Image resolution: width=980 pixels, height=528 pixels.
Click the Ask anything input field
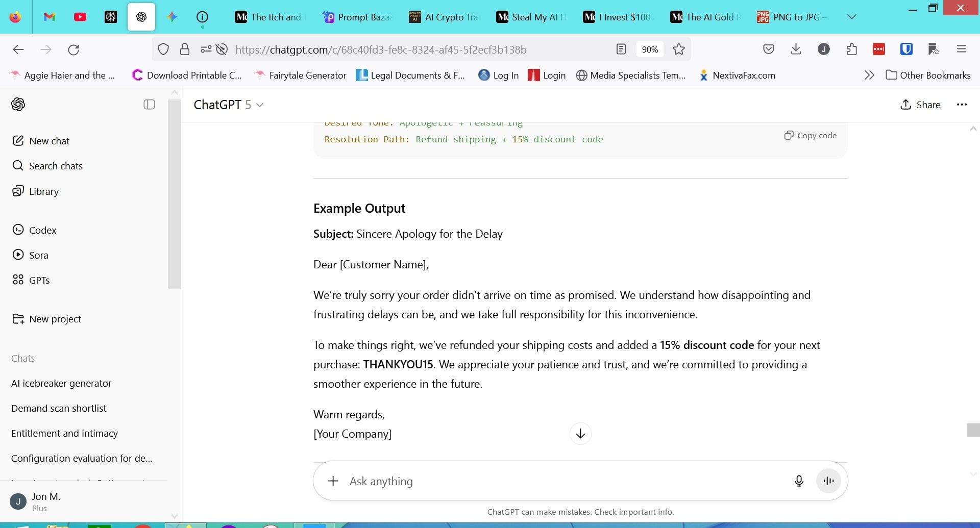(x=561, y=481)
